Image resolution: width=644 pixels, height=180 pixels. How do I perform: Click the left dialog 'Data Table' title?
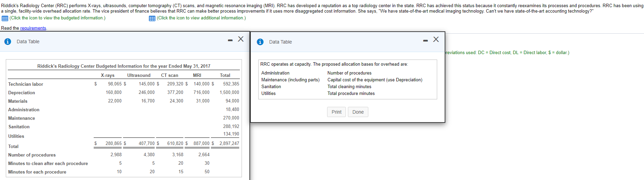28,42
